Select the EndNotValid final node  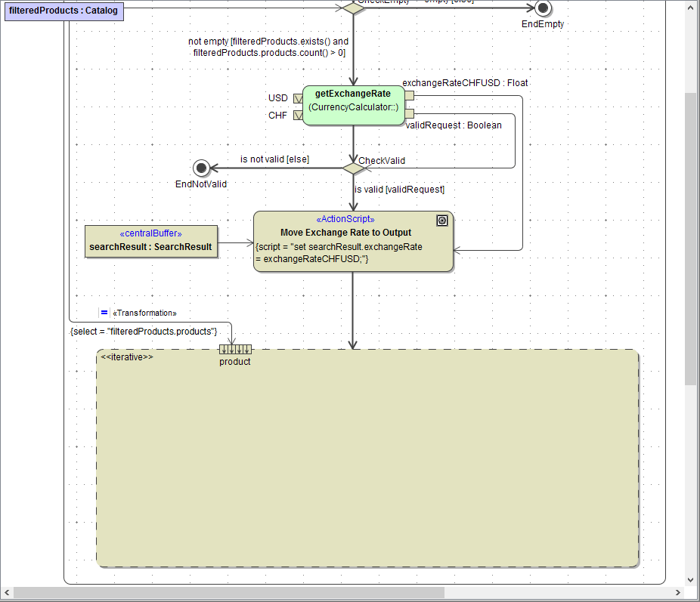click(x=201, y=168)
